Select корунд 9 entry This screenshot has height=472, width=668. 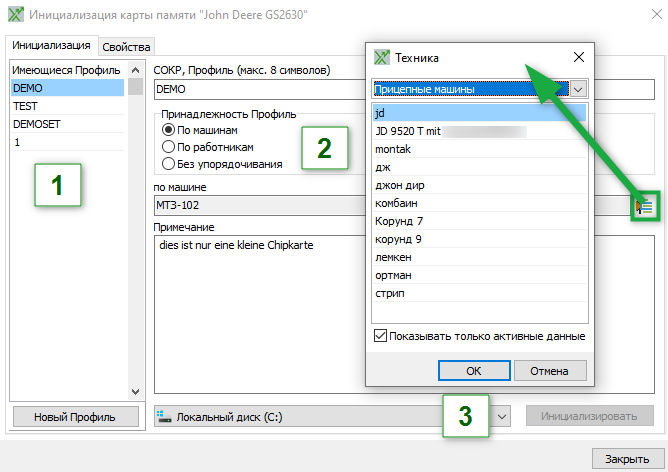[480, 239]
